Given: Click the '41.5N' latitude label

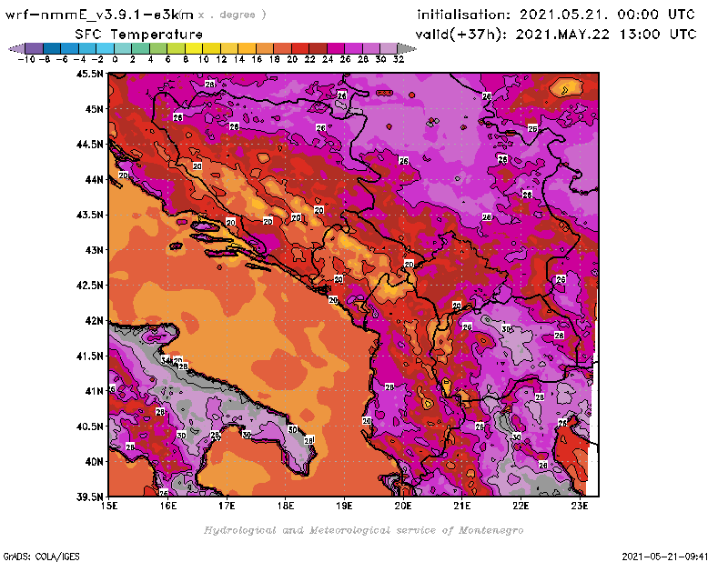Looking at the screenshot, I should tap(89, 356).
